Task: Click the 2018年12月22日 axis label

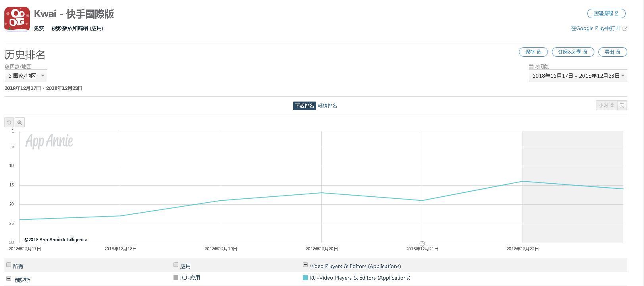Action: 523,249
